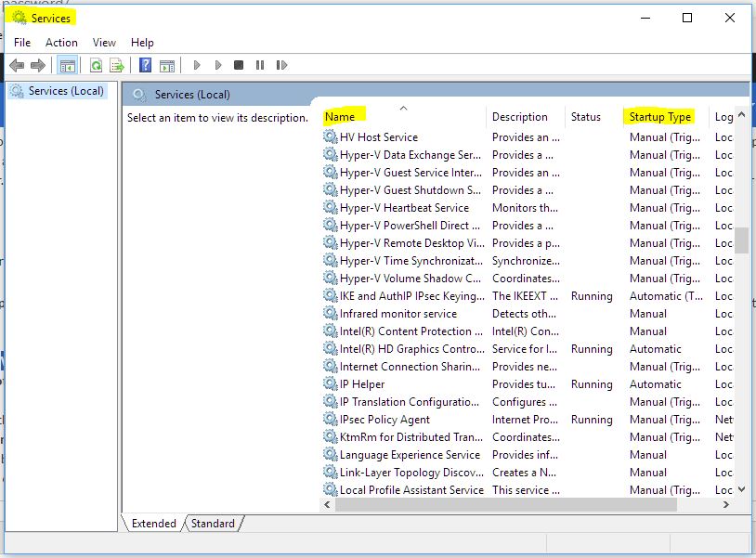Toggle the Show/Hide Console Tree icon
Viewport: 756px width, 558px height.
(x=68, y=65)
